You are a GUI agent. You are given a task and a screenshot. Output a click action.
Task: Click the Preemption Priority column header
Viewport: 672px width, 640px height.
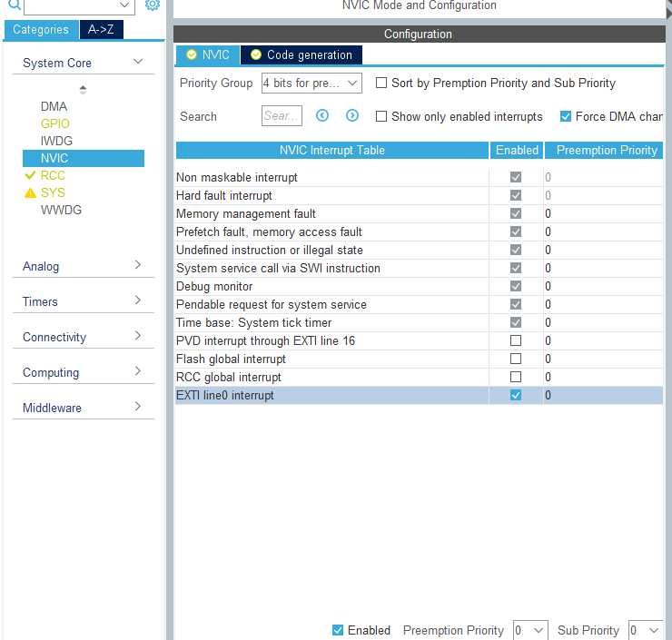pyautogui.click(x=604, y=151)
